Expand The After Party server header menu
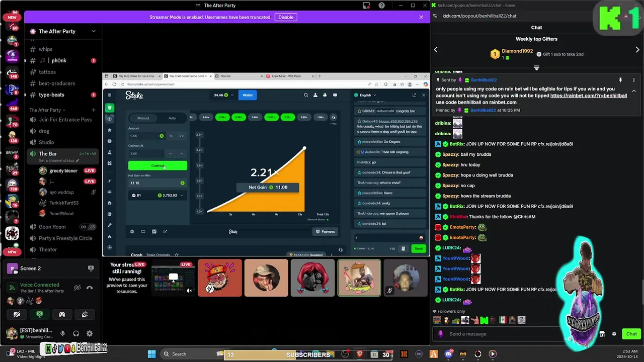The width and height of the screenshot is (644, 362). pyautogui.click(x=93, y=31)
